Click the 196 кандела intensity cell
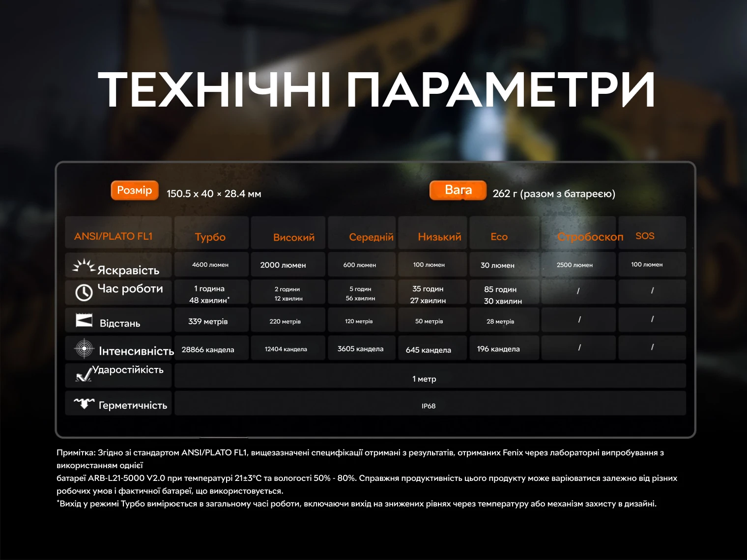 [x=504, y=348]
